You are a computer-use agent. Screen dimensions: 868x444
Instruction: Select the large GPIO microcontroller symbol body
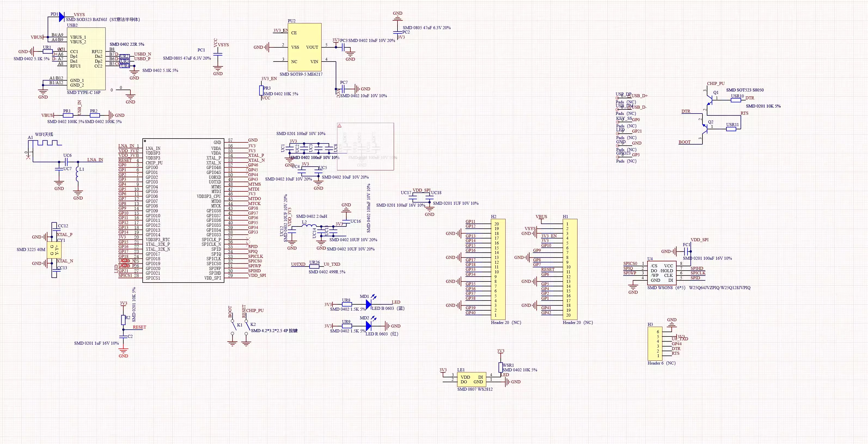click(x=183, y=210)
